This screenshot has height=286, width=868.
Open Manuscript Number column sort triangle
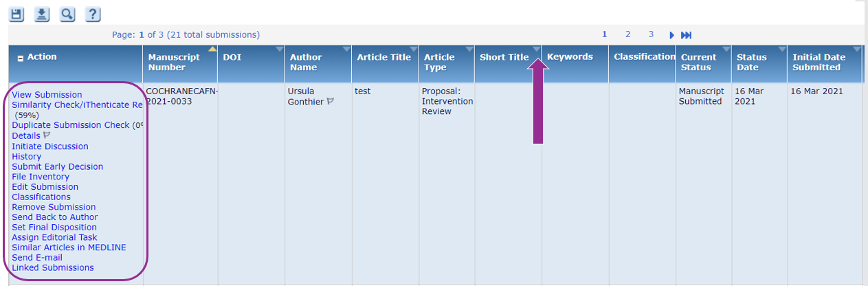pyautogui.click(x=212, y=49)
